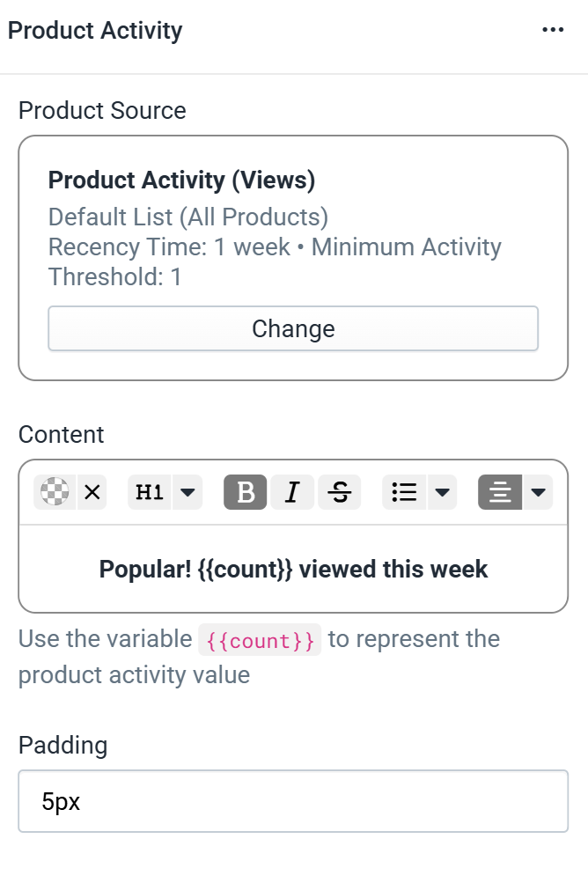The image size is (588, 883).
Task: Open the transparent text color swatch
Action: (55, 492)
